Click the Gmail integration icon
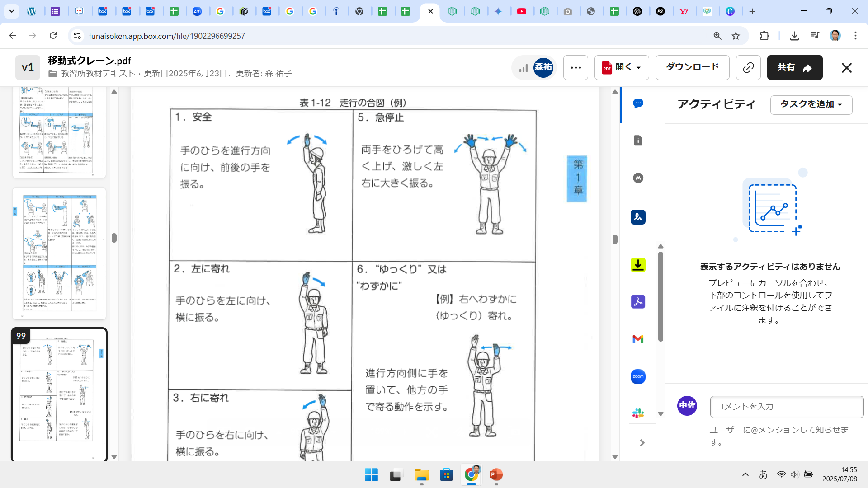Image resolution: width=868 pixels, height=488 pixels. coord(638,339)
